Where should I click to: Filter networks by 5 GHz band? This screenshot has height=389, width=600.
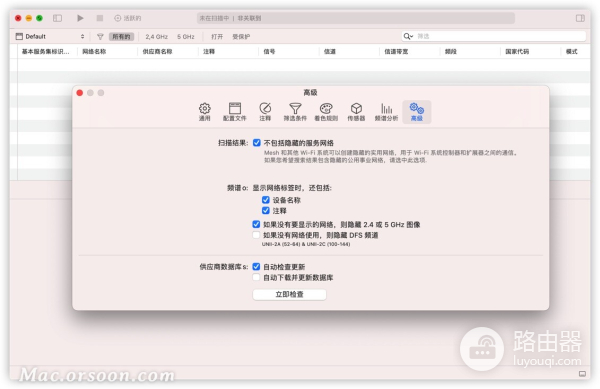186,37
